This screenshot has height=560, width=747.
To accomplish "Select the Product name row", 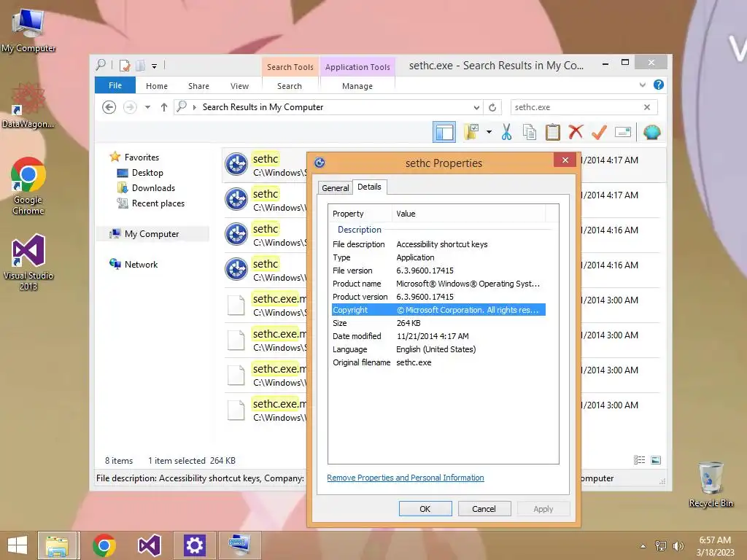I will click(x=438, y=284).
